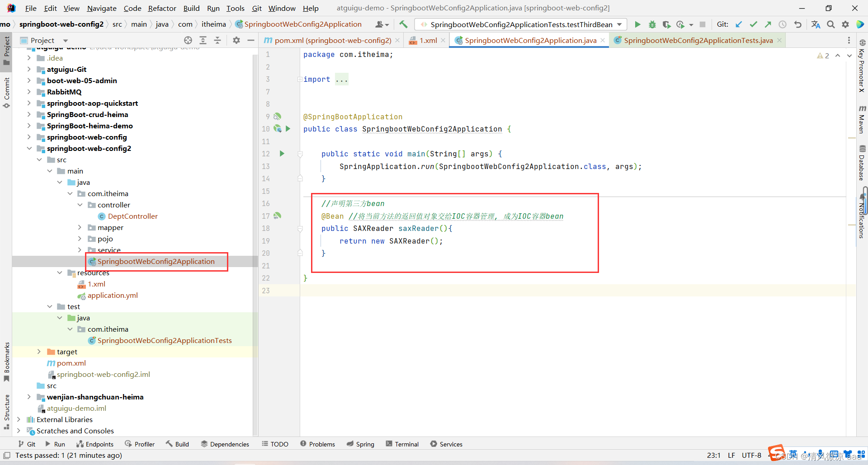
Task: Click Git push arrow icon
Action: point(768,24)
